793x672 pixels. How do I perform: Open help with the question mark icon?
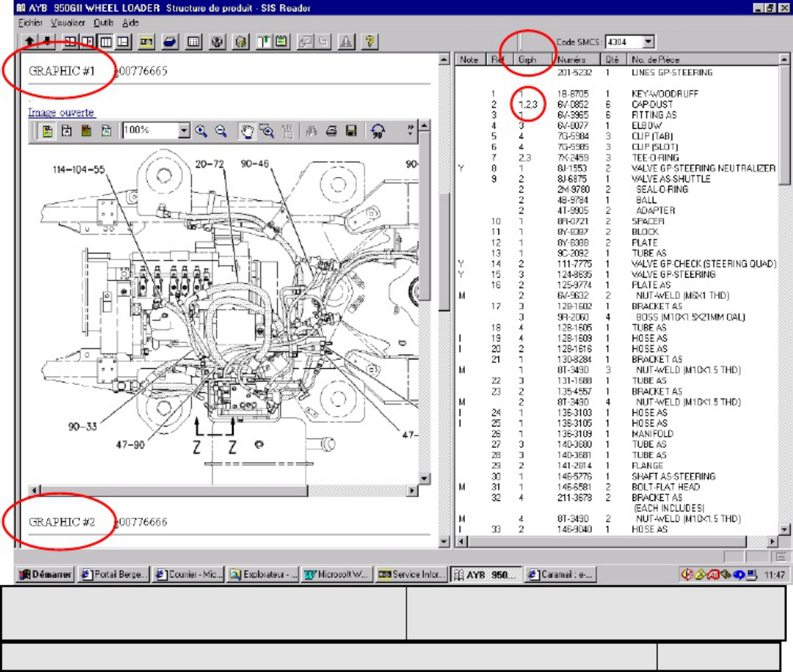pyautogui.click(x=370, y=42)
